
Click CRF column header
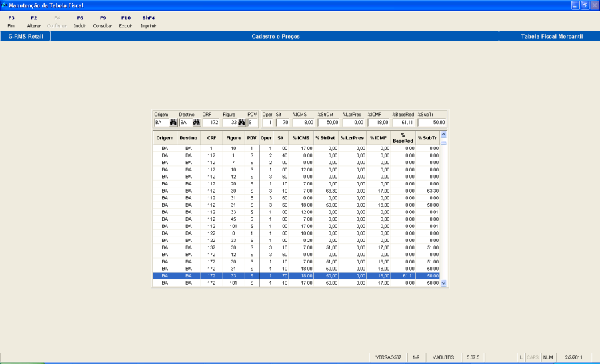point(211,138)
